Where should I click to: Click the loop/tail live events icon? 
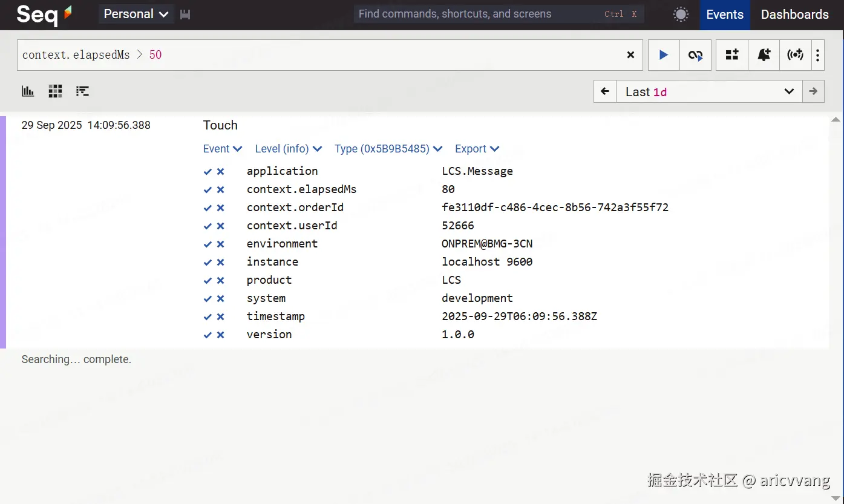696,55
